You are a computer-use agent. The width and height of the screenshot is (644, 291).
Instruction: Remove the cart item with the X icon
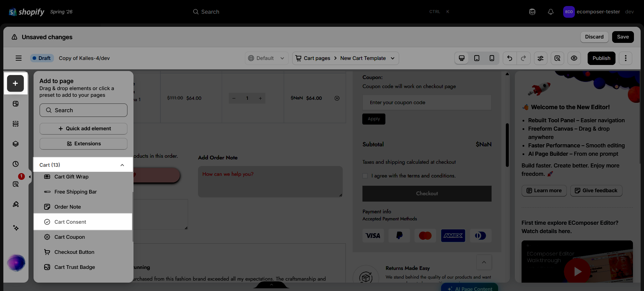click(x=337, y=98)
